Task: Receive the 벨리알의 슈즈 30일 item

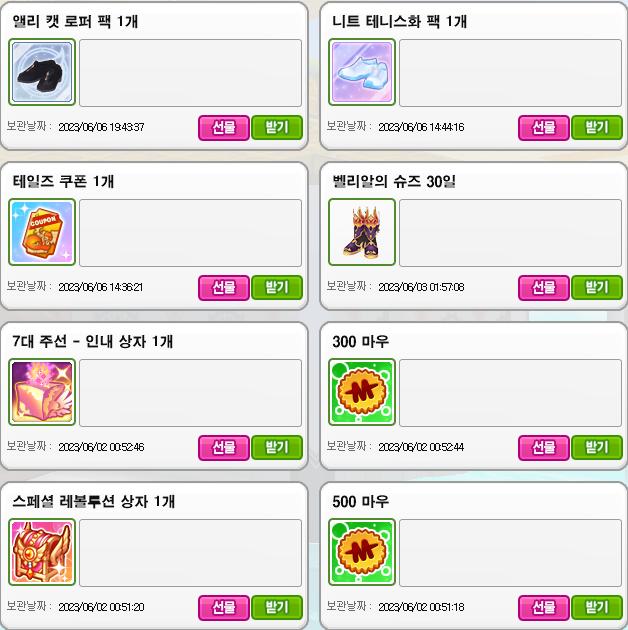Action: (x=597, y=288)
